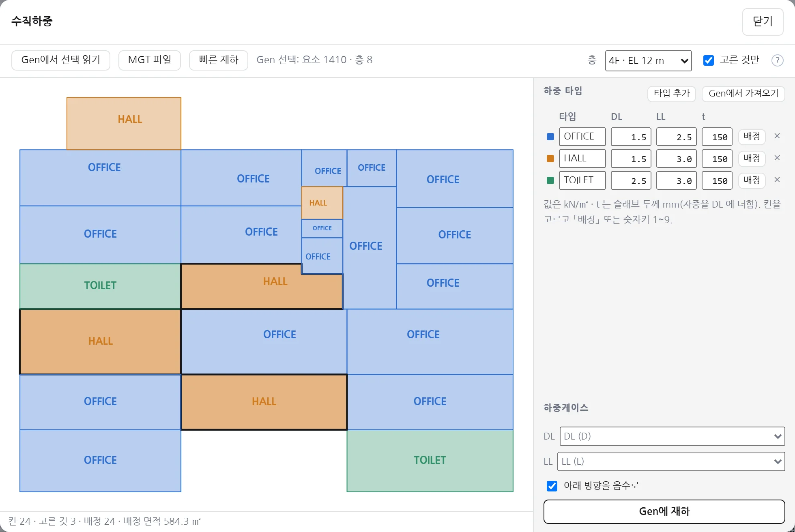795x532 pixels.
Task: Delete the TOILET load type row
Action: (x=777, y=180)
